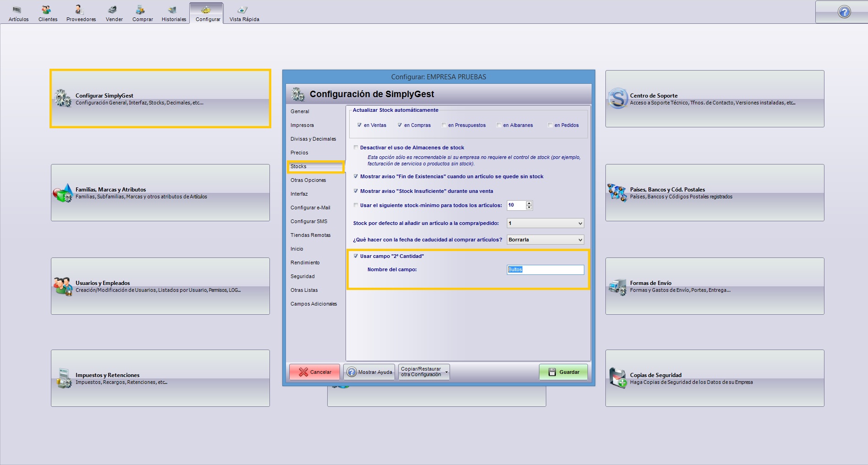Select the Precios settings section
Image resolution: width=868 pixels, height=465 pixels.
[x=299, y=153]
